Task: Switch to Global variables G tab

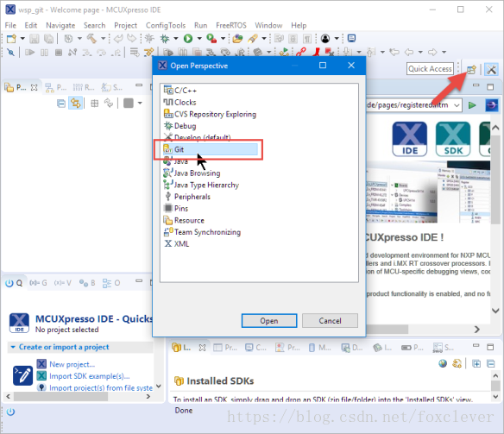Action: click(x=38, y=283)
